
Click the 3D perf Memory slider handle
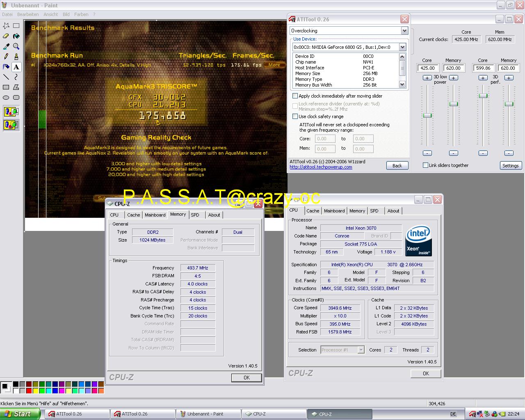[x=509, y=104]
